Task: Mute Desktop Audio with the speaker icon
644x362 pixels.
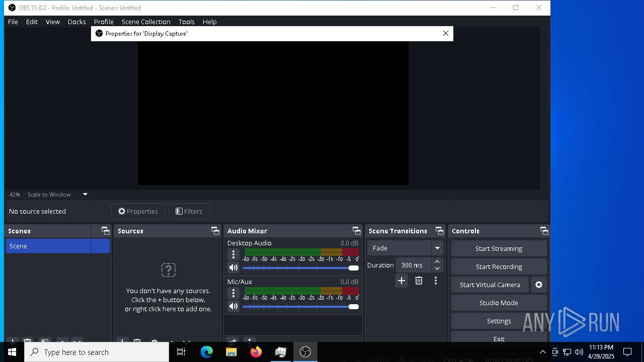Action: (233, 268)
